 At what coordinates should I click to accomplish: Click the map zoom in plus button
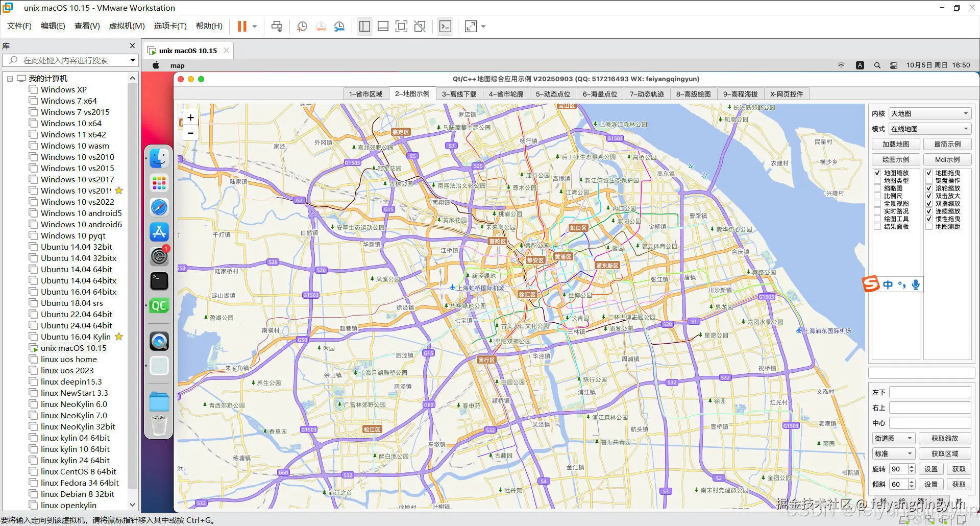[x=190, y=117]
